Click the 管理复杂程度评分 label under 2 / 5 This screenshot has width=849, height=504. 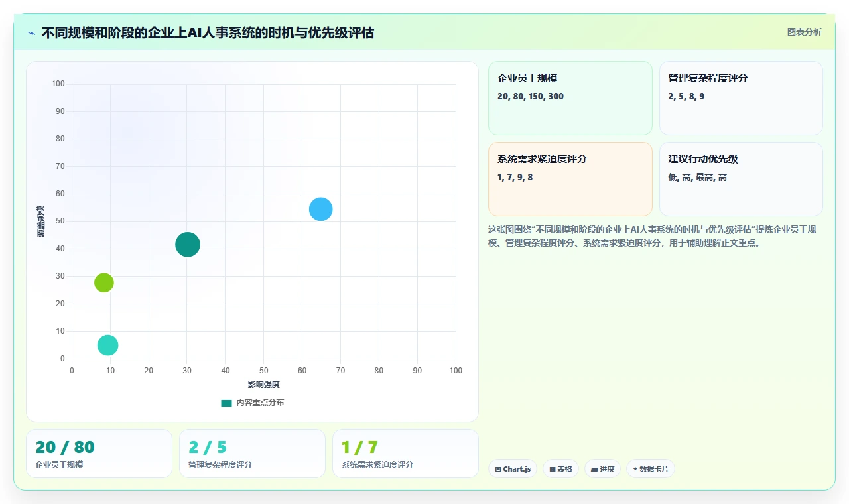pyautogui.click(x=220, y=464)
